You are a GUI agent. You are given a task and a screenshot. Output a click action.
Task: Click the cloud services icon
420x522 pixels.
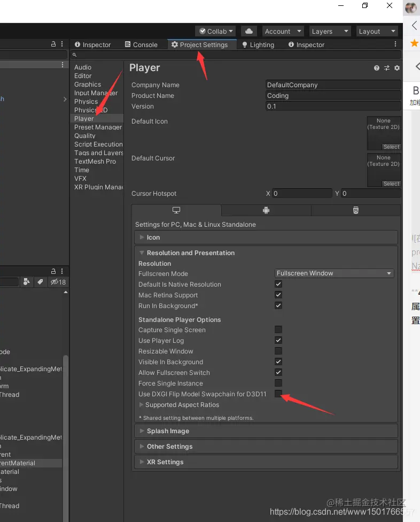coord(249,32)
